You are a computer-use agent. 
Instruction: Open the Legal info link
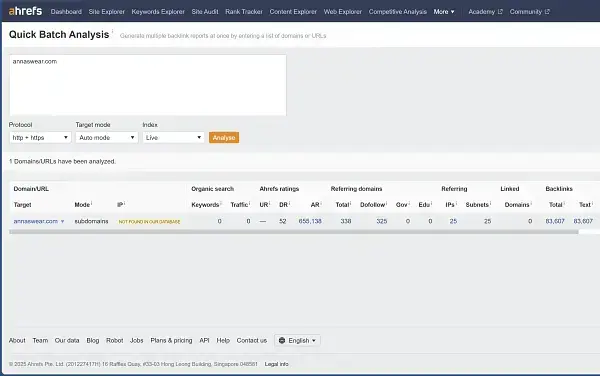tap(277, 364)
